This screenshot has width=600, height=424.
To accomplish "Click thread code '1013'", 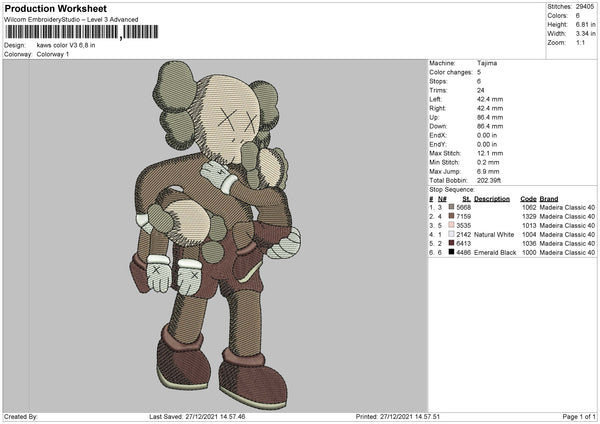I will 529,225.
